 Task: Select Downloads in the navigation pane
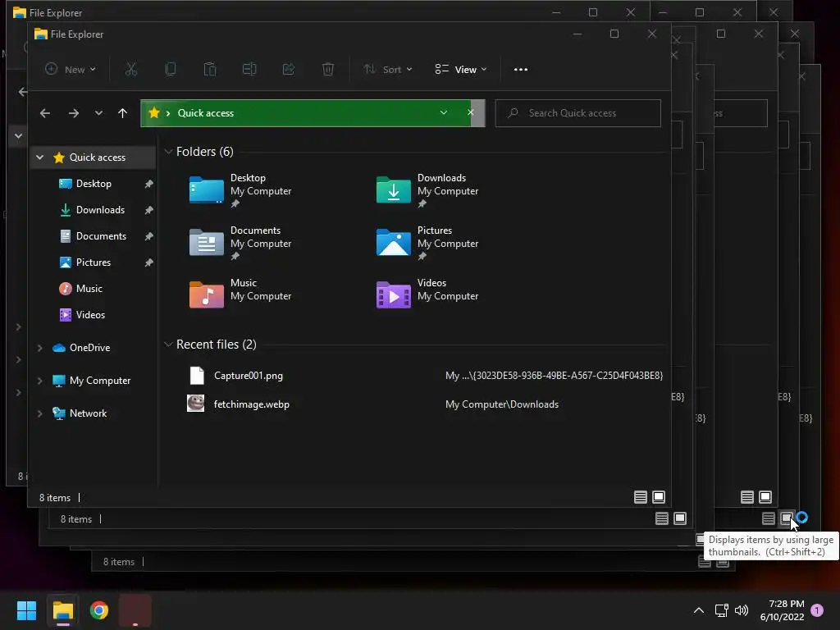(x=100, y=210)
